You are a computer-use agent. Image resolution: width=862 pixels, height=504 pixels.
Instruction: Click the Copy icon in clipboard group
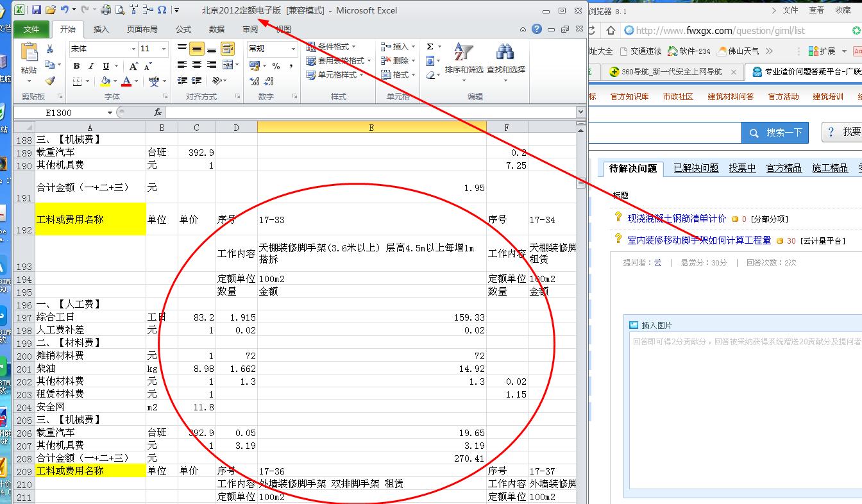click(x=50, y=65)
